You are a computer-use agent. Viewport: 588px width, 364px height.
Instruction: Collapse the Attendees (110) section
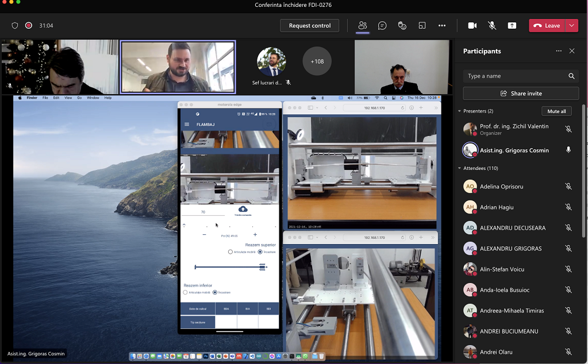460,168
